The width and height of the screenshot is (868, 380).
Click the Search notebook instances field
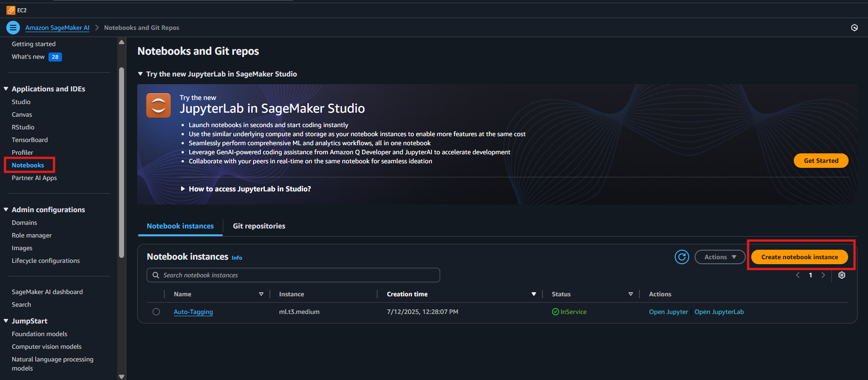(293, 275)
